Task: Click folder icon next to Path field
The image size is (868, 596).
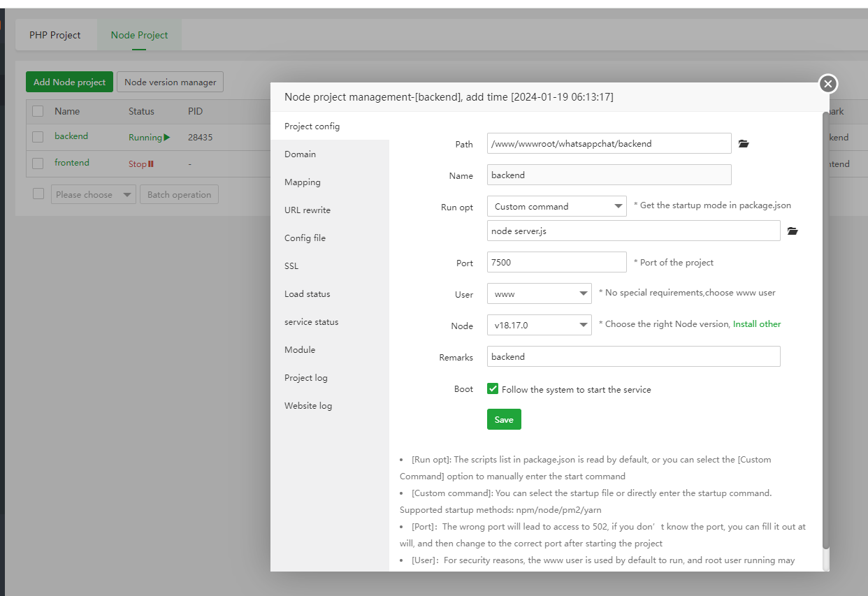Action: coord(744,144)
